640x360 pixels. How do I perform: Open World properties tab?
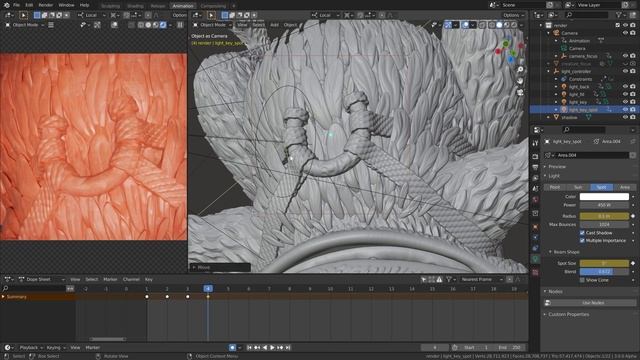(x=535, y=199)
